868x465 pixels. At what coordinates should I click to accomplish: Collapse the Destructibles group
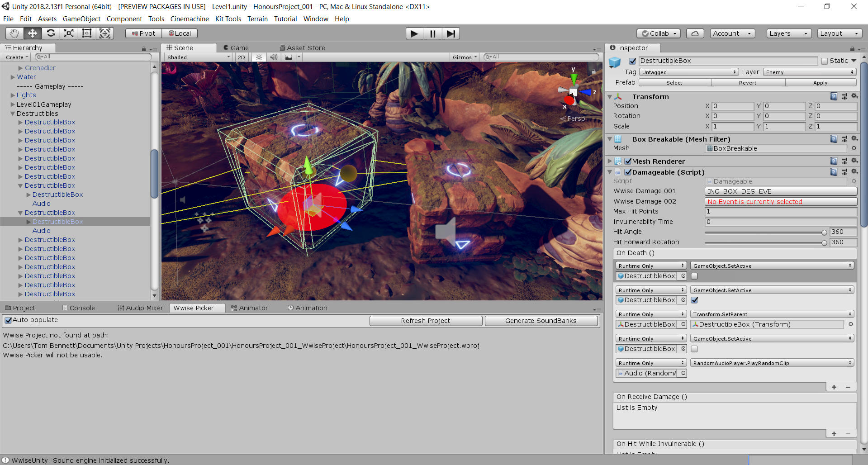(13, 114)
